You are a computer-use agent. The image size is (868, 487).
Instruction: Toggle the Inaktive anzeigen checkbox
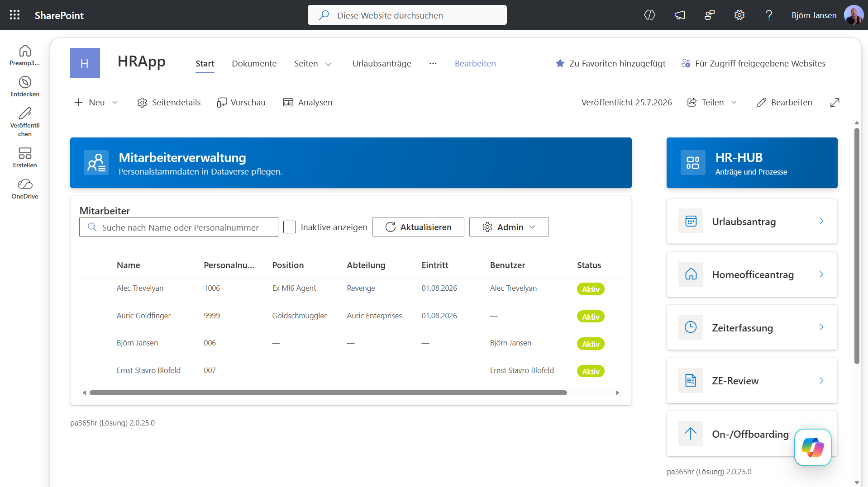pyautogui.click(x=290, y=227)
